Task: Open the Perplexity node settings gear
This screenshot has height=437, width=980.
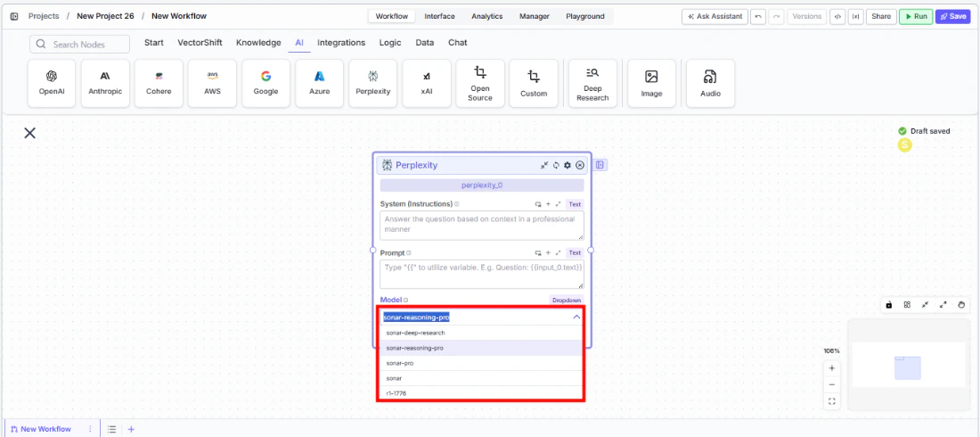Action: 568,165
